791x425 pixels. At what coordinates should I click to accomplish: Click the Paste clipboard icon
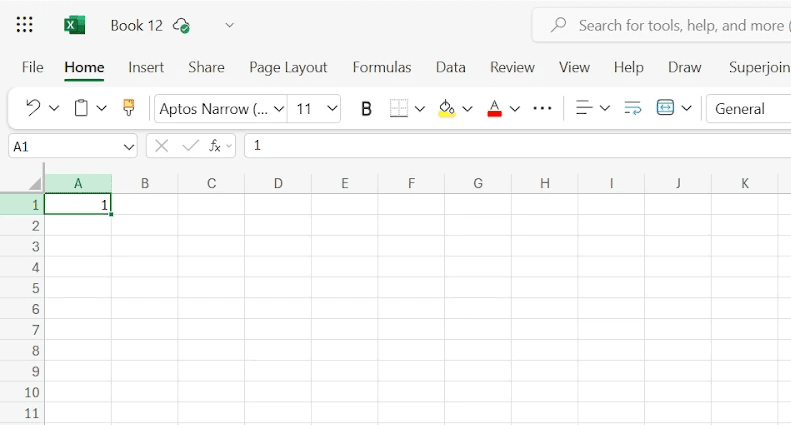[x=81, y=108]
